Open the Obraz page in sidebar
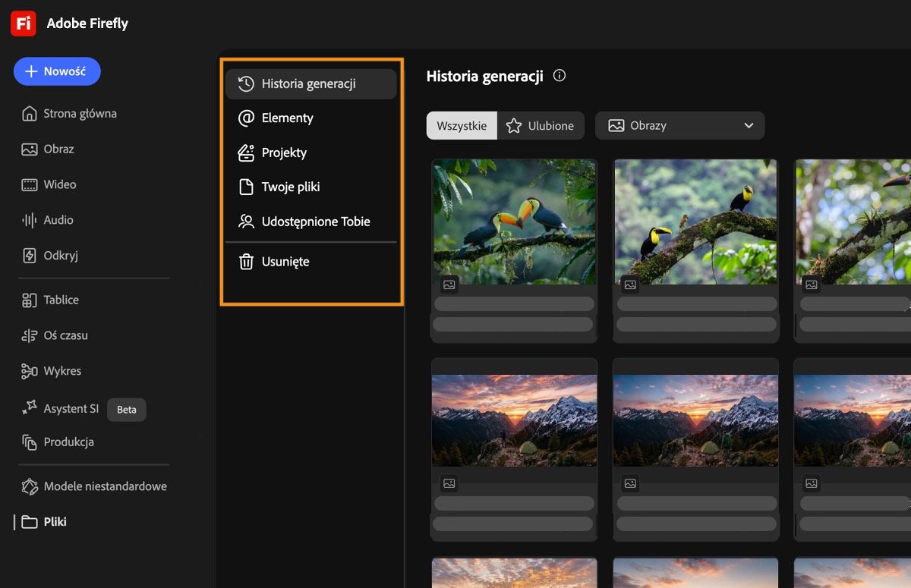911x588 pixels. (49, 149)
